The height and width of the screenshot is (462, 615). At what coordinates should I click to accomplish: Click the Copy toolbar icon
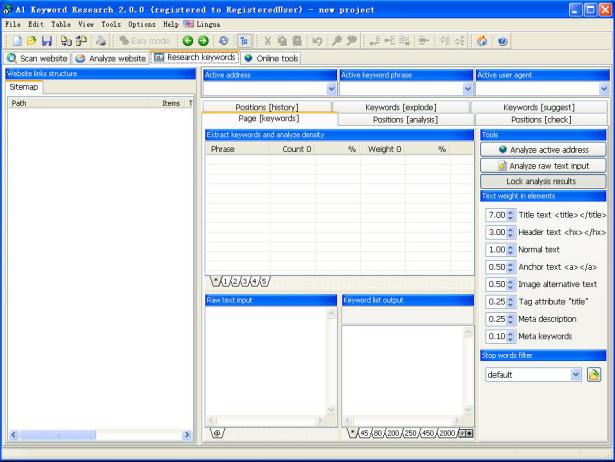click(x=282, y=41)
